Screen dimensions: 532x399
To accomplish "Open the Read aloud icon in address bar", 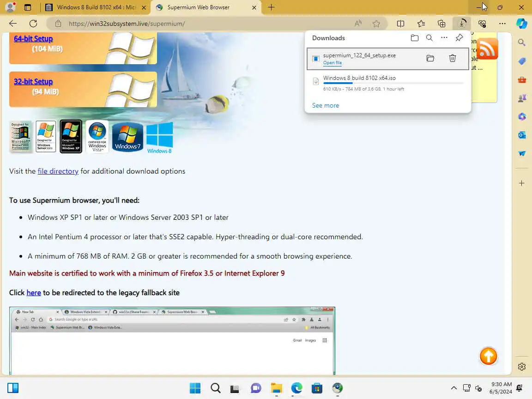I will pos(358,24).
